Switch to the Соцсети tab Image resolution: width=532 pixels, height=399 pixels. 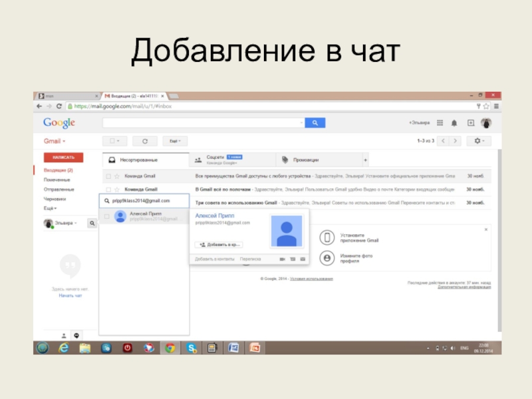[x=232, y=160]
